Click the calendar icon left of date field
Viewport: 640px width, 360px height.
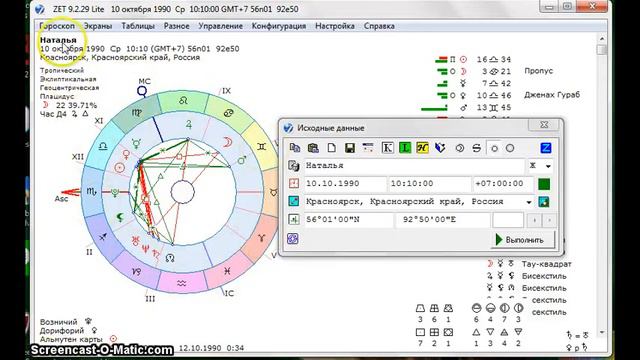(x=293, y=183)
